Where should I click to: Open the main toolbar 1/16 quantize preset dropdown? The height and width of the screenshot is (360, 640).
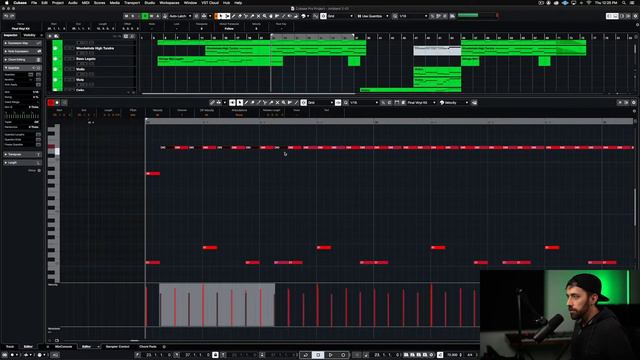pyautogui.click(x=413, y=16)
